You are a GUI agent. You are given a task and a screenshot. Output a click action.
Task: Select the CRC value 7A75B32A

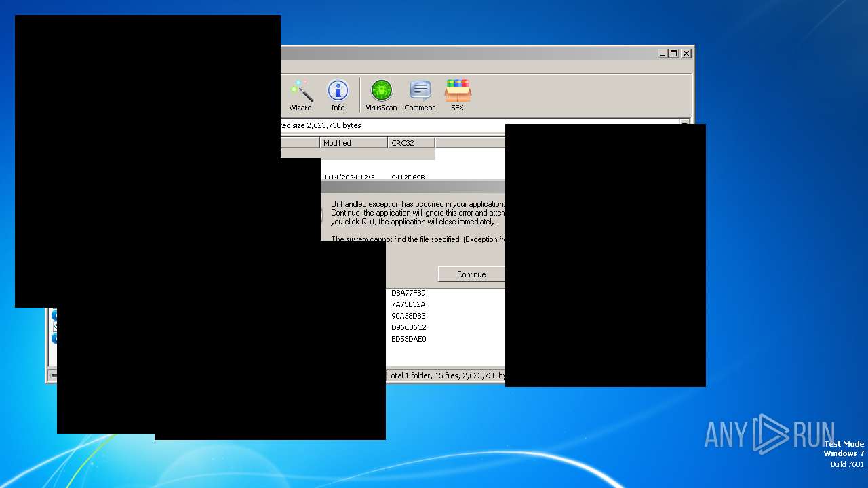coord(408,304)
